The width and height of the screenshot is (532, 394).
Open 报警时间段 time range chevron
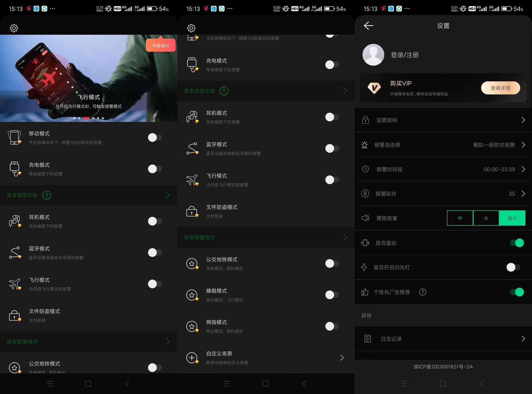[523, 169]
